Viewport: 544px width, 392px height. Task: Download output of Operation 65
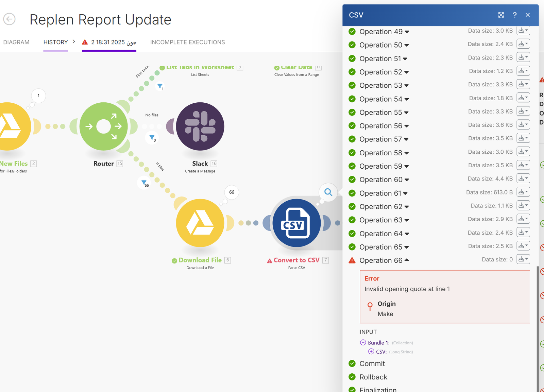tap(523, 246)
